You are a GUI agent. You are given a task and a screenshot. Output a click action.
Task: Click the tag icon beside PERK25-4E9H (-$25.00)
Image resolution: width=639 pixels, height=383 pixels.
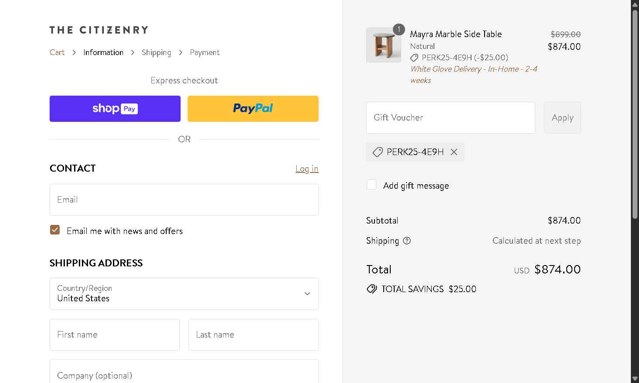(x=414, y=57)
